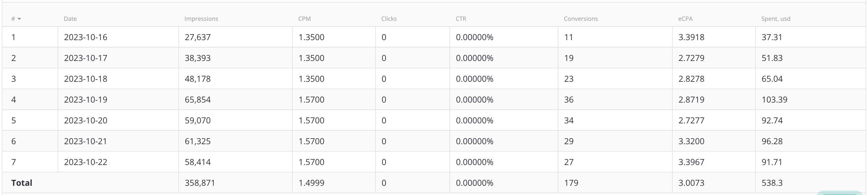This screenshot has height=195, width=868.
Task: Click the Clicks column header
Action: point(389,19)
